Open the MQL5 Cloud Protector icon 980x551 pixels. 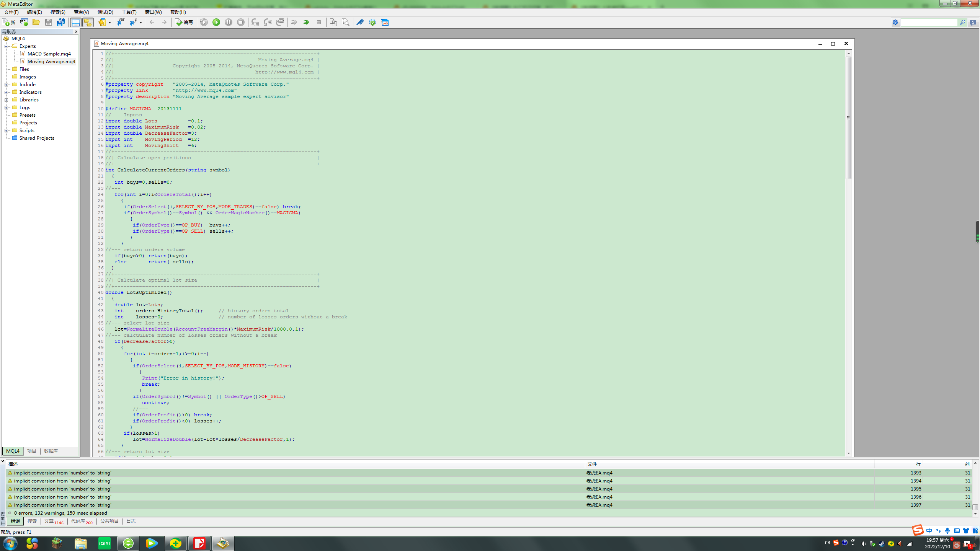coord(372,22)
